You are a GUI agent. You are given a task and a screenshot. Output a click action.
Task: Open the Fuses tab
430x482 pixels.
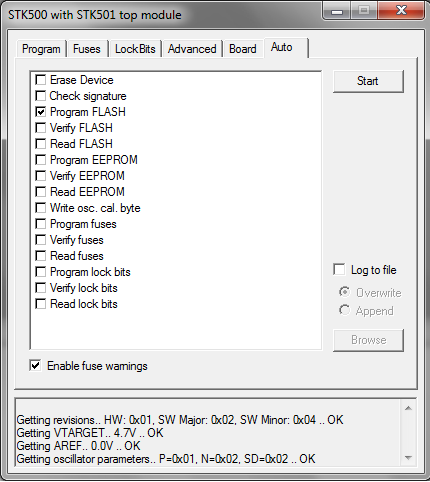(87, 49)
